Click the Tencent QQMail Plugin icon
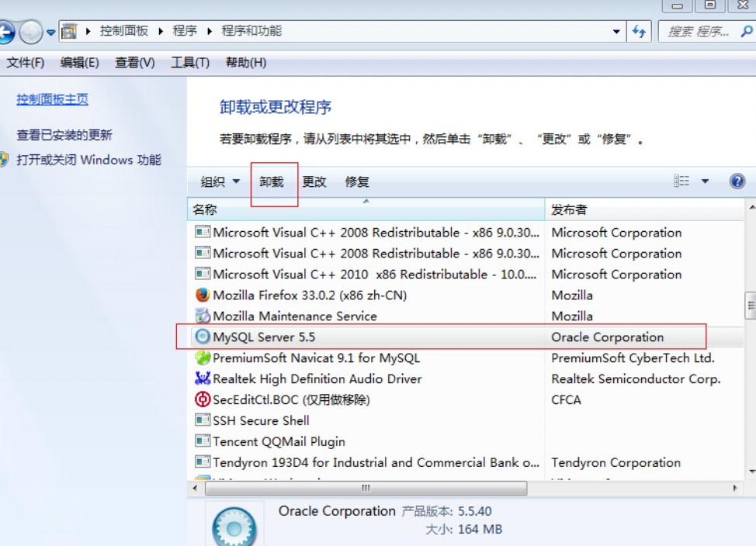The width and height of the screenshot is (756, 546). [203, 441]
